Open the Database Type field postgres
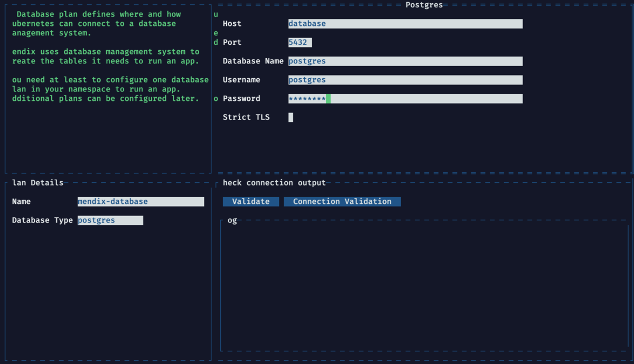 coord(110,220)
